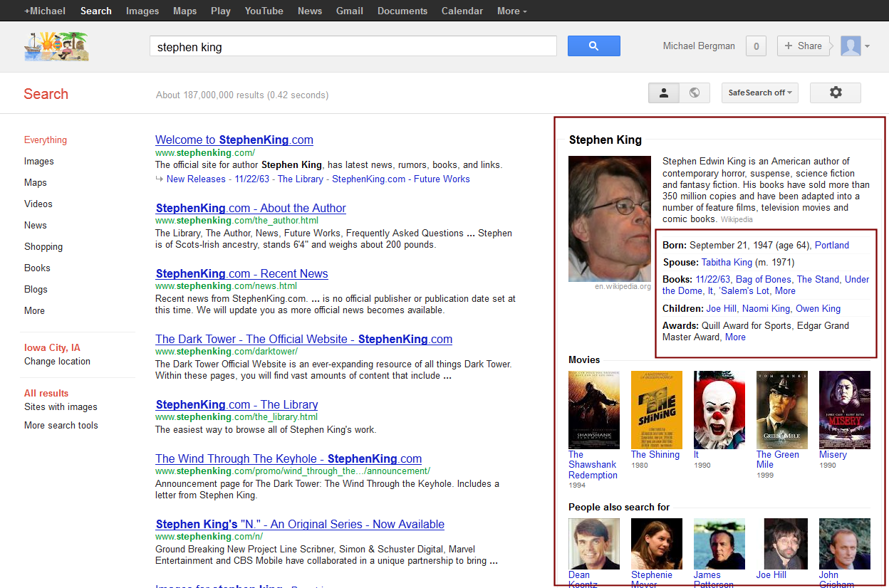The image size is (889, 588).
Task: Open Maps in the top black bar
Action: (185, 11)
